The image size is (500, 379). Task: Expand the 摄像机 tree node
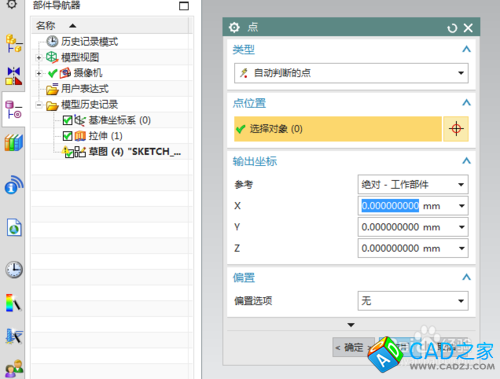click(39, 73)
